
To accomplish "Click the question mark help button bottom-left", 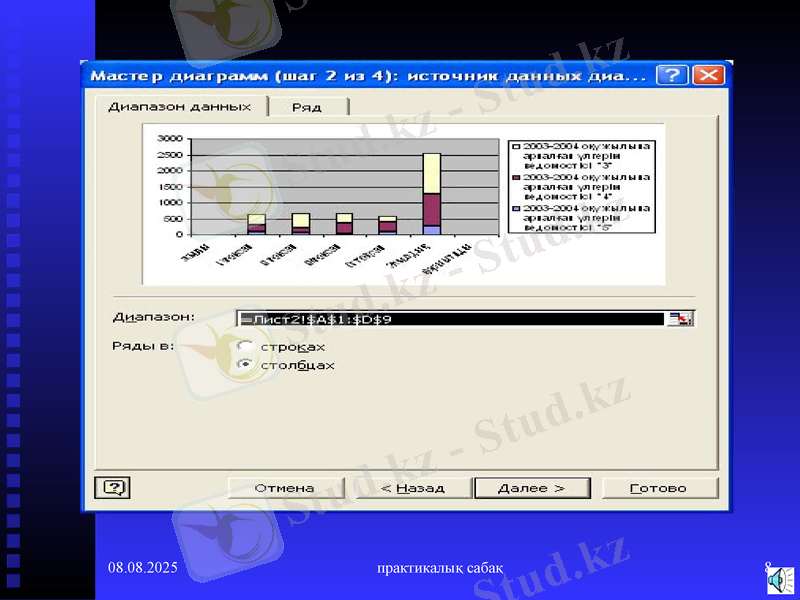I will click(x=113, y=487).
